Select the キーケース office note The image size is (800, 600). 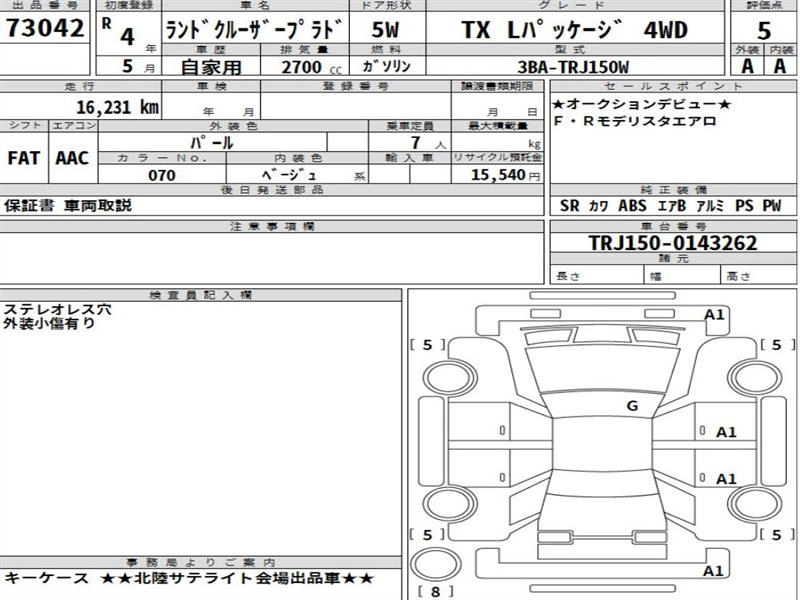coord(46,578)
